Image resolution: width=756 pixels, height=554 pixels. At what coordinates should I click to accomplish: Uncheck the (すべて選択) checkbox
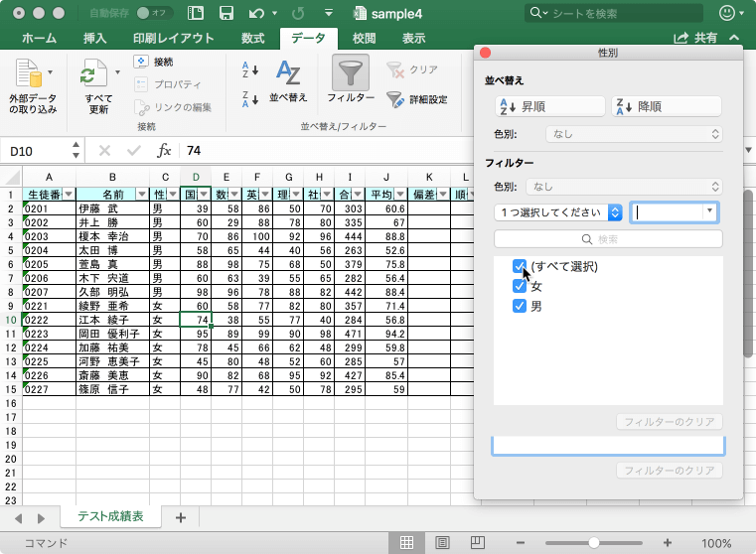click(520, 266)
